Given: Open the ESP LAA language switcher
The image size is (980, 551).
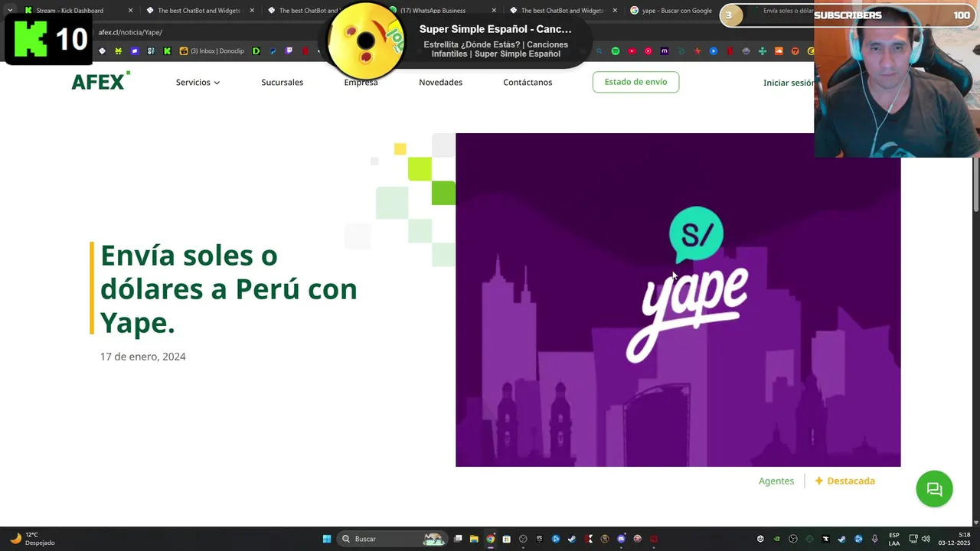Looking at the screenshot, I should point(893,539).
